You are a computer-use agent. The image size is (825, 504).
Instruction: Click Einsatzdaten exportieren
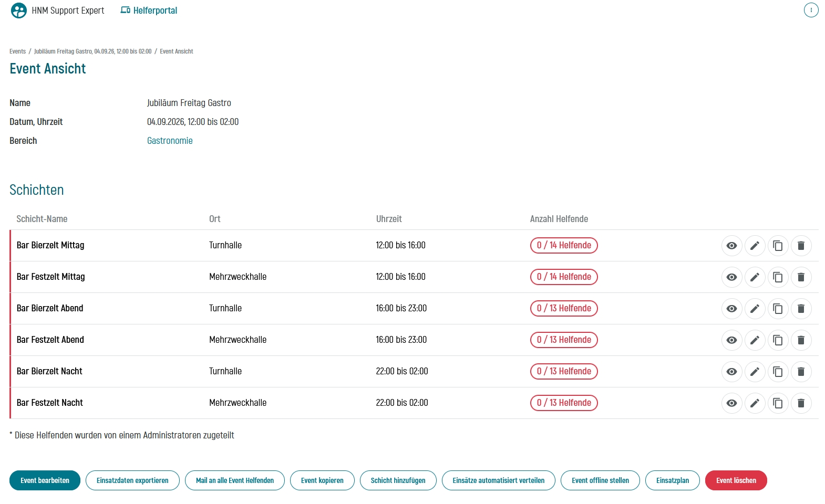132,480
